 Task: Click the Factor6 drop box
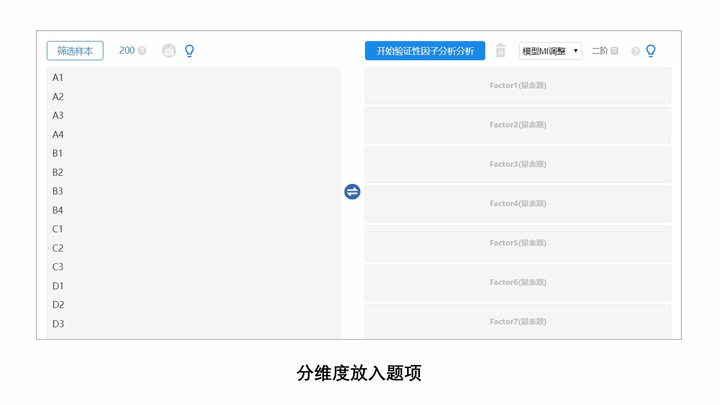pyautogui.click(x=518, y=282)
